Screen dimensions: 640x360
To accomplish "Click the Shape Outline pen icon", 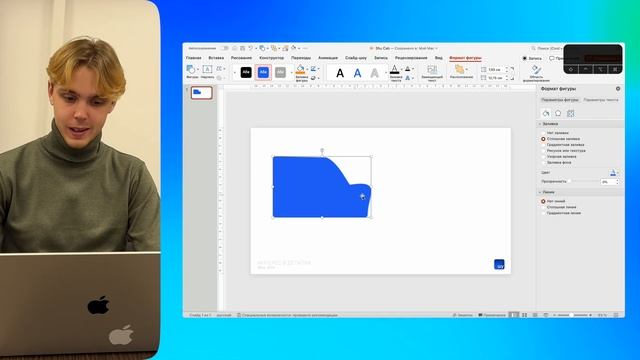I will click(x=313, y=69).
